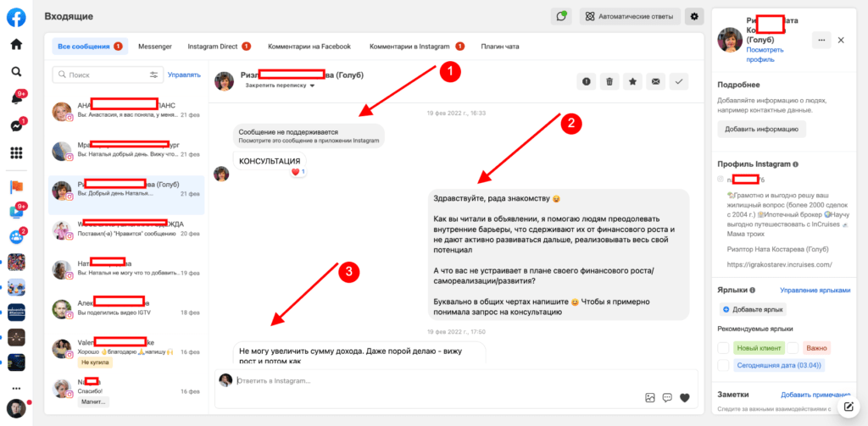This screenshot has height=426, width=868.
Task: Delete conversation with trash icon
Action: pyautogui.click(x=609, y=82)
